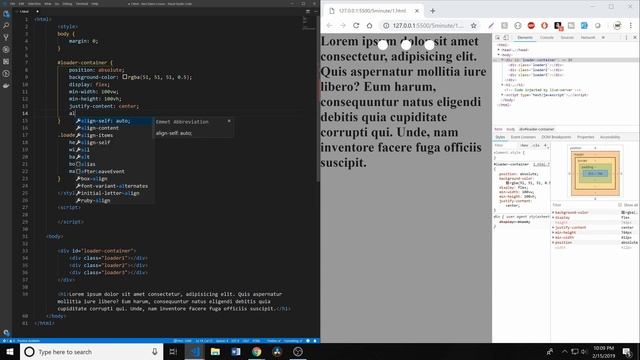This screenshot has width=640, height=360.
Task: Reload the page in Chrome
Action: point(356,25)
